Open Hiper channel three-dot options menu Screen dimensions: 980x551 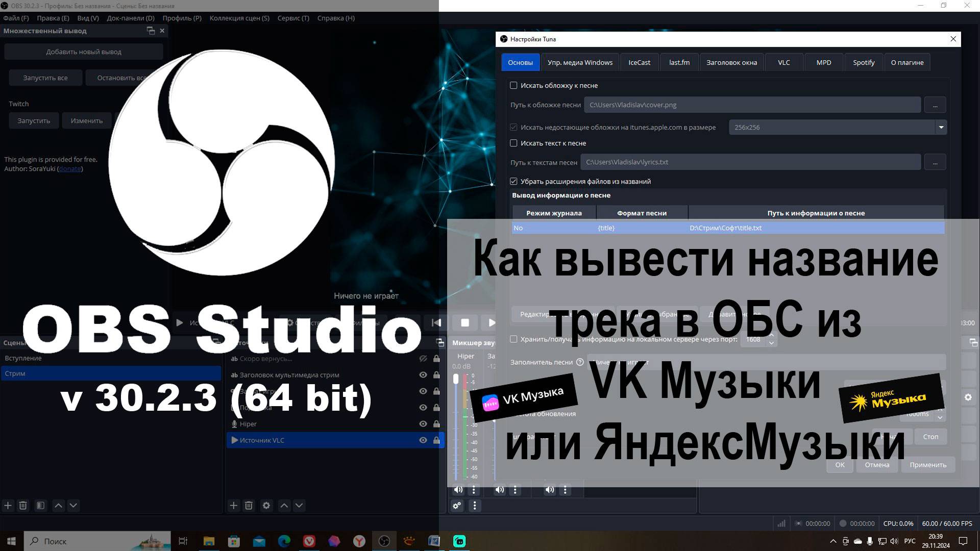pyautogui.click(x=474, y=490)
